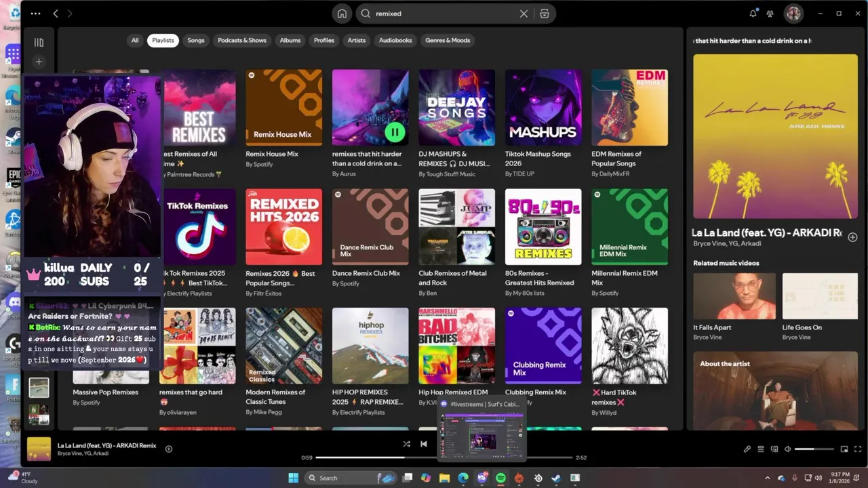
Task: Collapse Your Library sidebar icon
Action: click(39, 42)
